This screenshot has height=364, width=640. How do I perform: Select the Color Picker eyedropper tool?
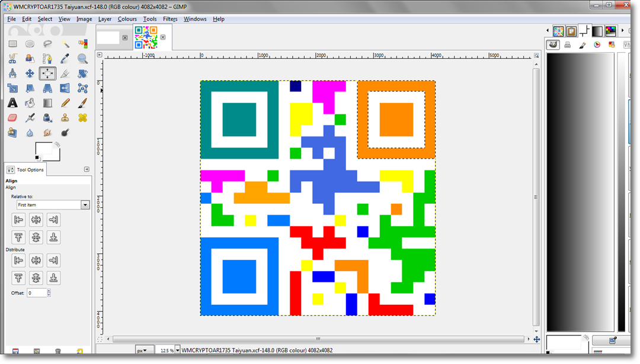[65, 58]
